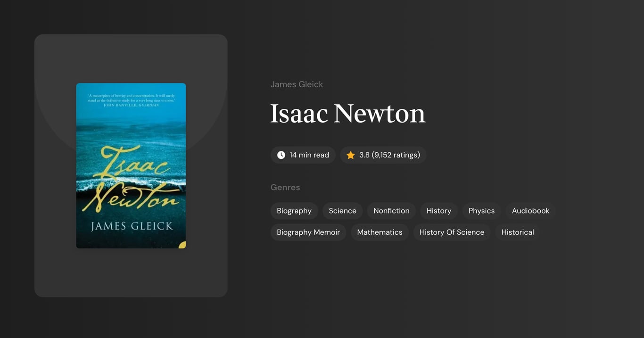Select the Biography Memoir genre
Viewport: 644px width, 338px height.
click(308, 232)
